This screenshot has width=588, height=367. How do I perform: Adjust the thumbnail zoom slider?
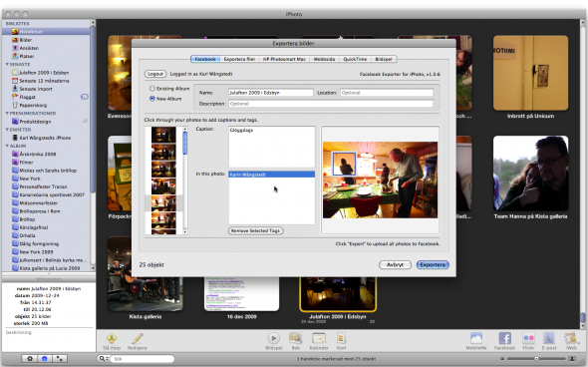tap(536, 359)
